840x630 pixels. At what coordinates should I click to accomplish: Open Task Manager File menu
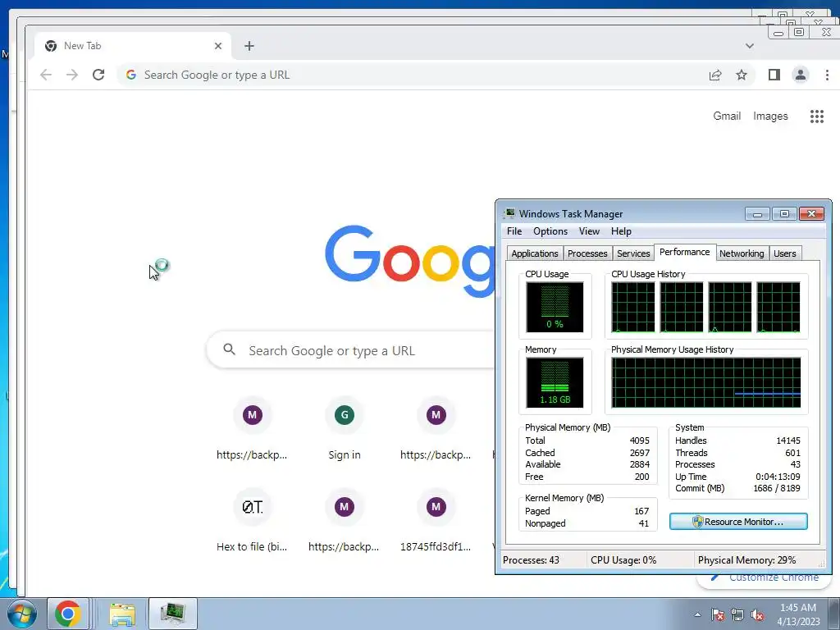(x=514, y=231)
